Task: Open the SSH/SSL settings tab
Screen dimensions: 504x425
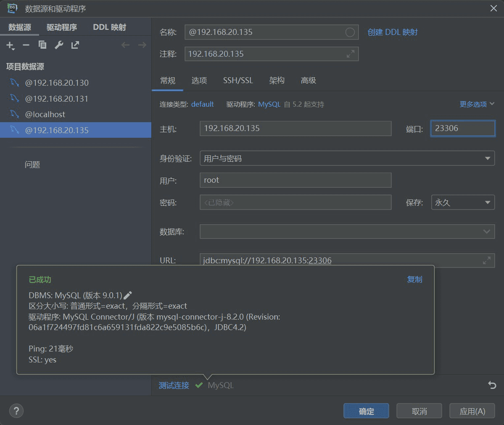Action: point(238,80)
